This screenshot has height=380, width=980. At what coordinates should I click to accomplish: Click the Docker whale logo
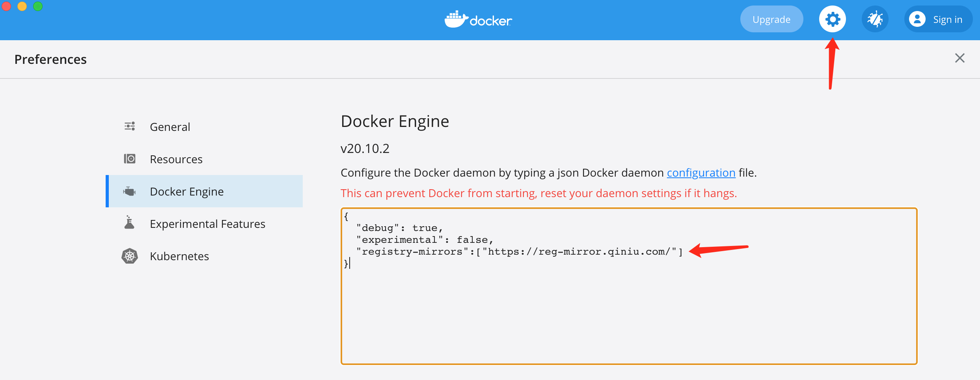tap(478, 19)
